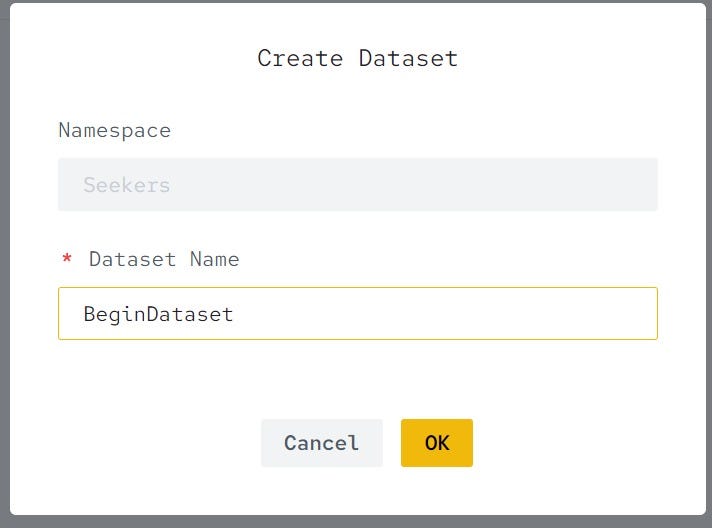Image resolution: width=712 pixels, height=528 pixels.
Task: Click the Create Dataset dialog title
Action: click(x=357, y=58)
